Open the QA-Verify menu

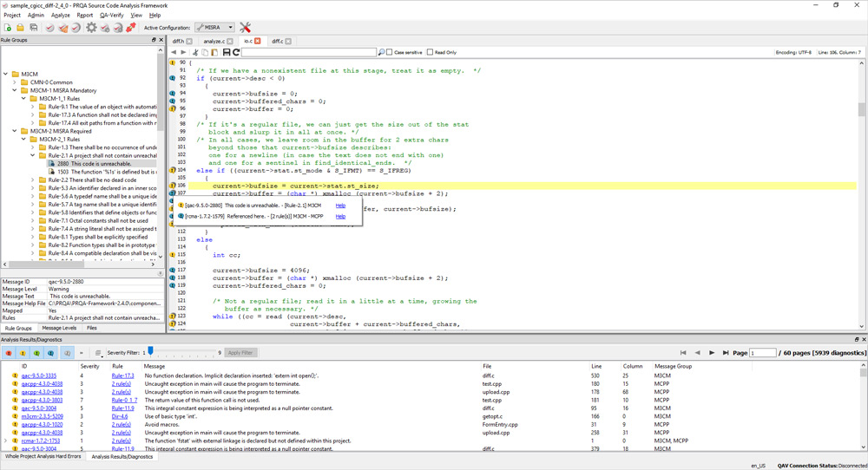pyautogui.click(x=111, y=16)
